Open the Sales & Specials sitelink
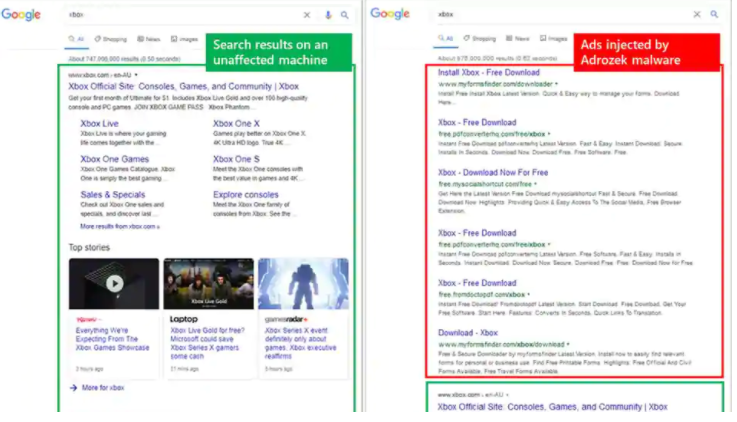Screen dimensions: 737x422 tap(112, 195)
